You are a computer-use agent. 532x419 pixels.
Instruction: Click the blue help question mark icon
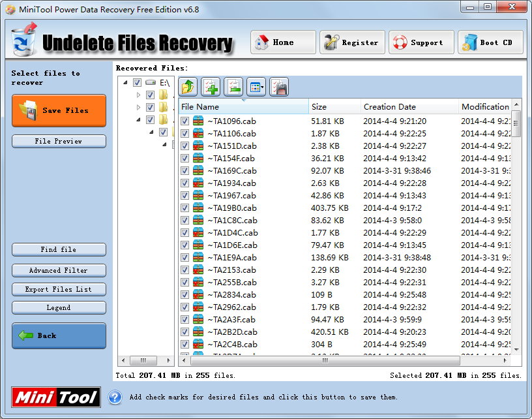(x=115, y=397)
